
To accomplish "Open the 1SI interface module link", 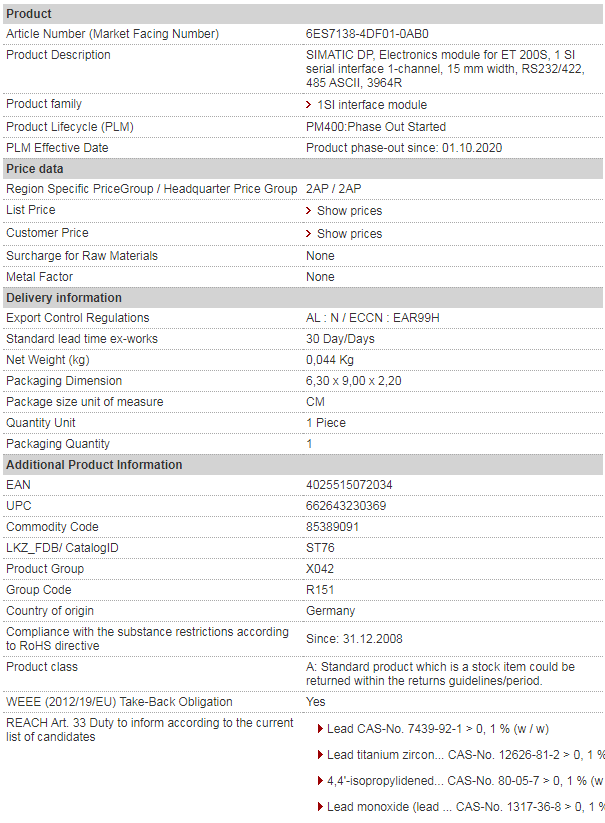I will tap(372, 105).
